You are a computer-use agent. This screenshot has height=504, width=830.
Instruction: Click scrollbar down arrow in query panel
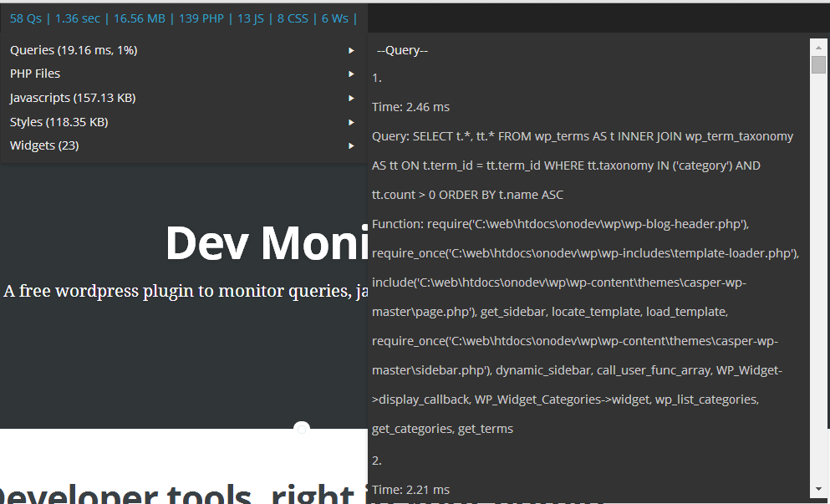point(818,489)
